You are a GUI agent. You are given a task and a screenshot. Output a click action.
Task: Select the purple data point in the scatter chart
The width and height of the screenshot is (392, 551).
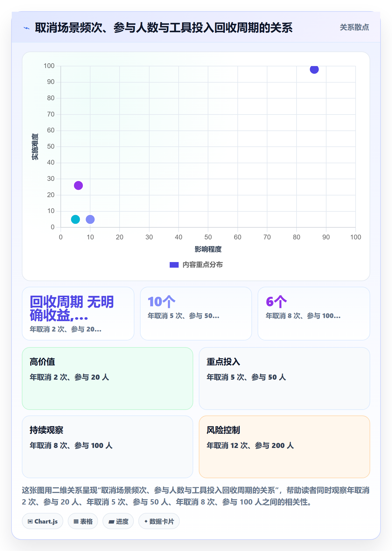(x=78, y=185)
